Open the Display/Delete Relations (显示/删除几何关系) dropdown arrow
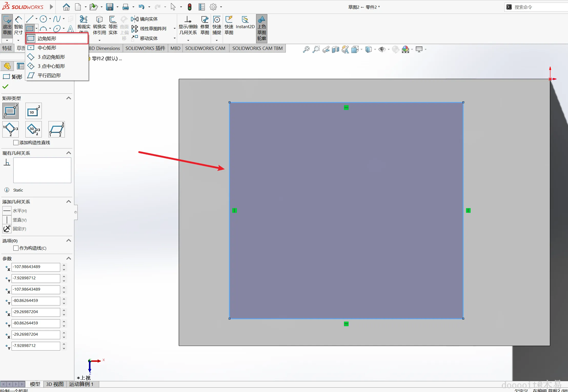The height and width of the screenshot is (392, 568). pos(188,40)
